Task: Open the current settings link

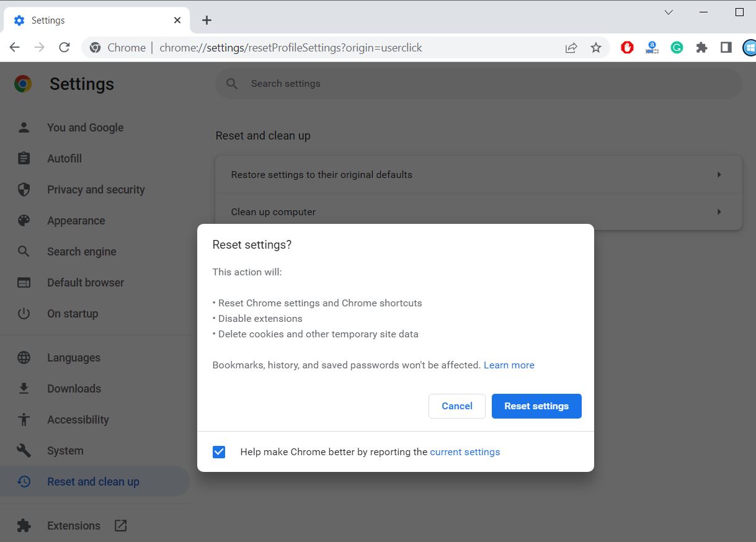Action: pos(465,452)
